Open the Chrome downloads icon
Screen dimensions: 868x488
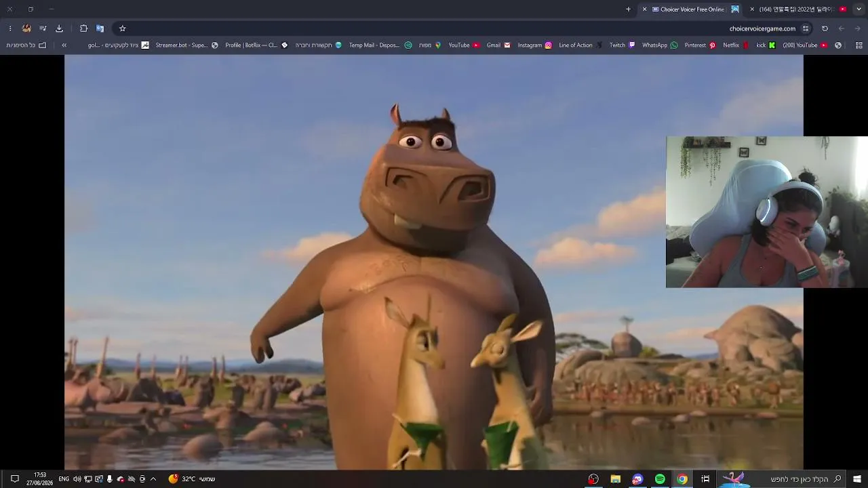pyautogui.click(x=59, y=28)
